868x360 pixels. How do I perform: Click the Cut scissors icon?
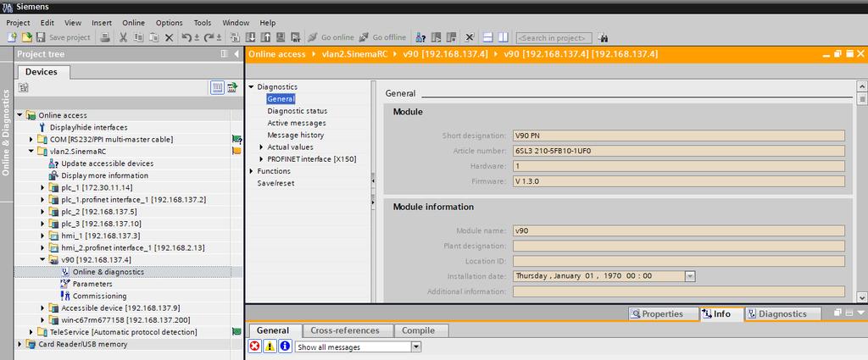point(124,37)
